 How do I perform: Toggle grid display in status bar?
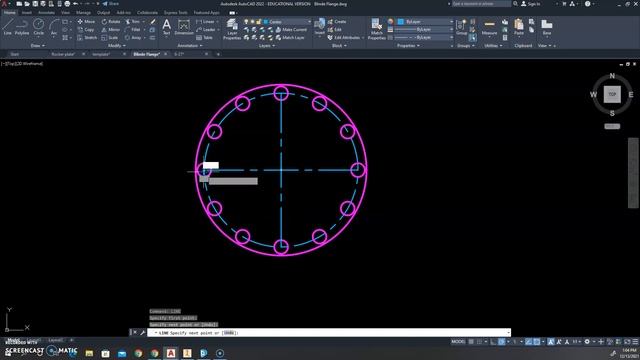[471, 342]
